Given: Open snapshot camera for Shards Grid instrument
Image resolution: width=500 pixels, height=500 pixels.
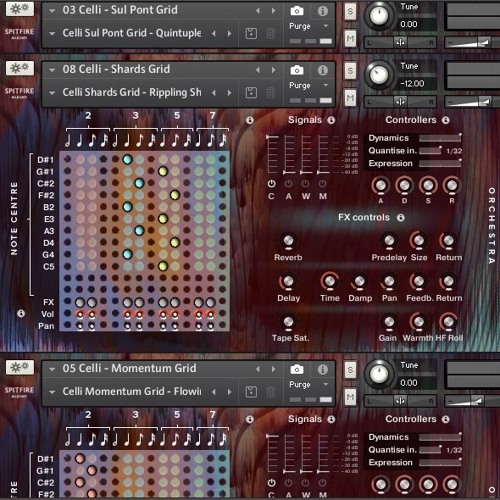Looking at the screenshot, I should (x=297, y=70).
